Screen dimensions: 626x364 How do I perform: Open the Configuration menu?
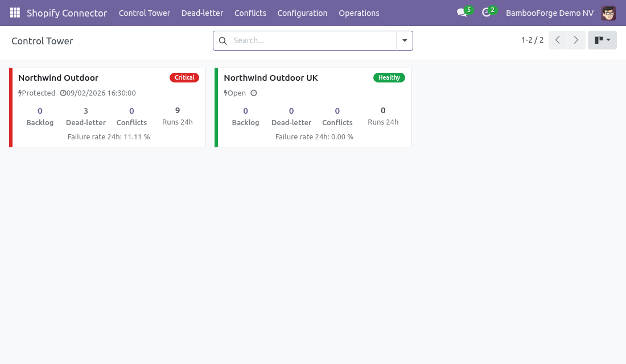click(302, 13)
